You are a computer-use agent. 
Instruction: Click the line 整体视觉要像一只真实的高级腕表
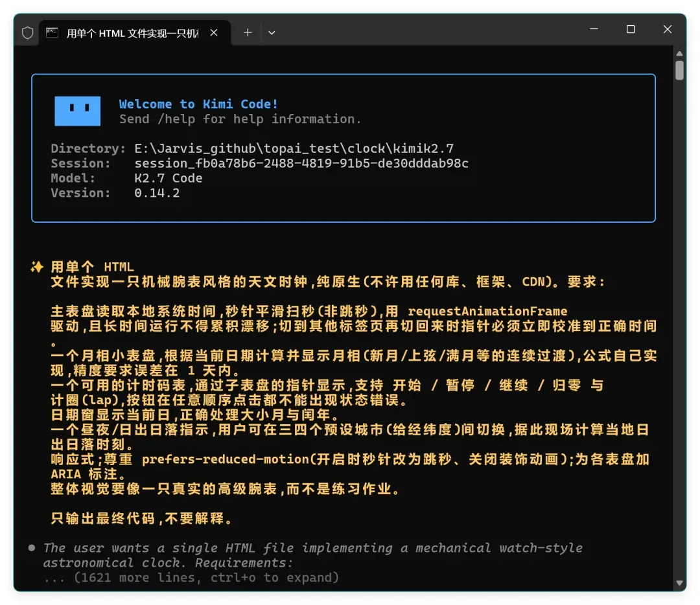click(225, 489)
